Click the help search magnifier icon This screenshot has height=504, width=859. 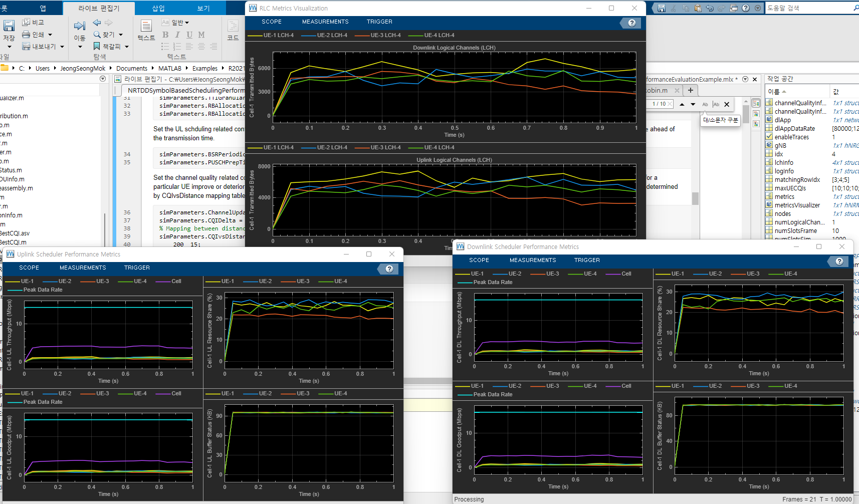click(x=855, y=8)
